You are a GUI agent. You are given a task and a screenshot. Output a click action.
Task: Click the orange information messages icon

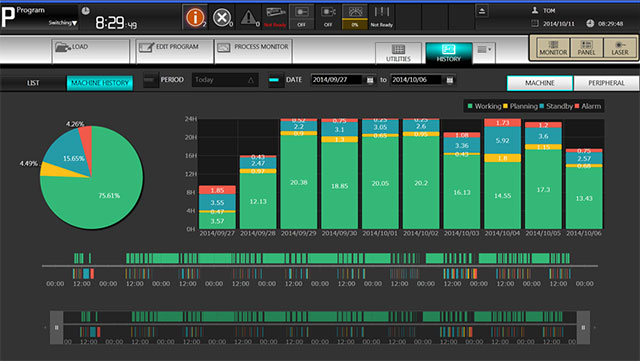click(x=195, y=18)
